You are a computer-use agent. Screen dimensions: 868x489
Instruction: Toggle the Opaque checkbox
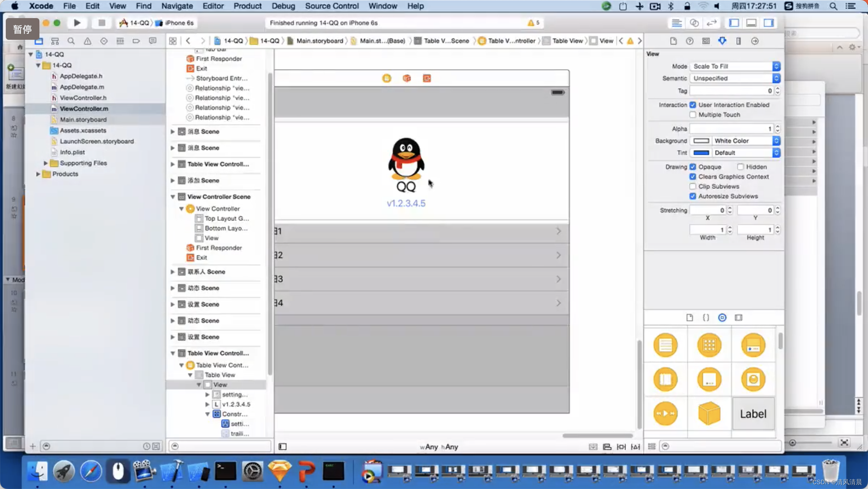coord(693,167)
